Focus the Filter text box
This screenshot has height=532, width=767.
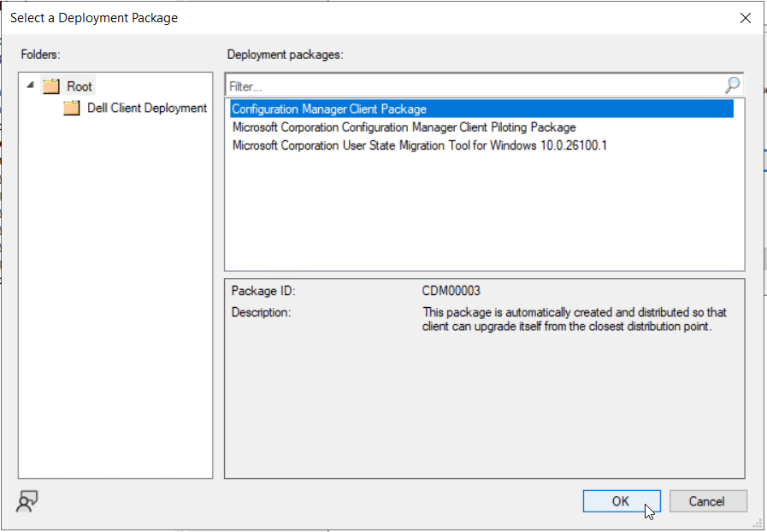coord(472,86)
